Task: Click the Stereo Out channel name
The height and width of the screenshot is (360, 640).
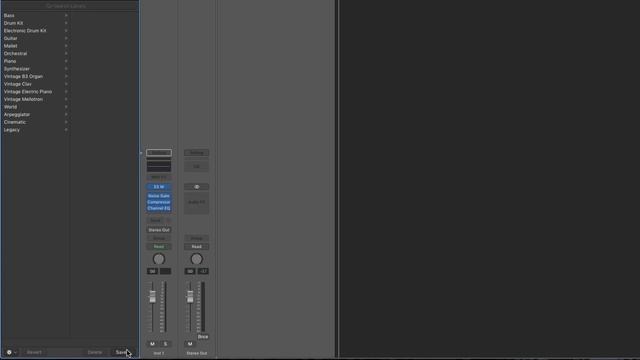Action: (x=196, y=353)
